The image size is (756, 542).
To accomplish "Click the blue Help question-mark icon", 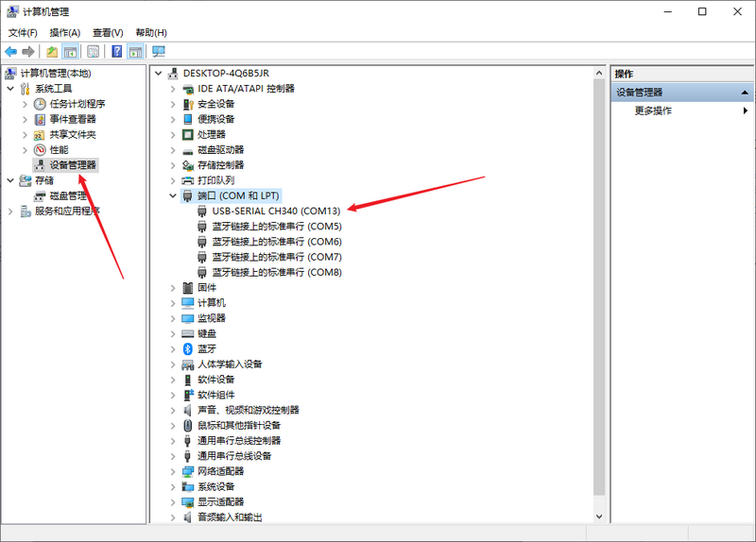I will [116, 52].
